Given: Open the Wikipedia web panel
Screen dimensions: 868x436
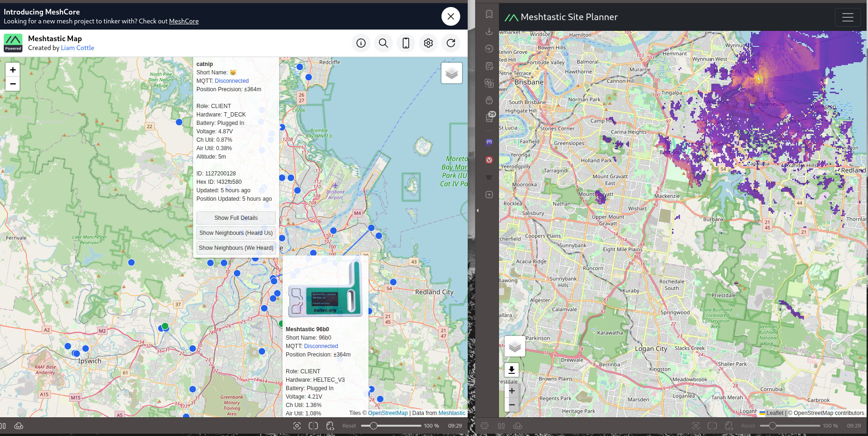Looking at the screenshot, I should click(489, 177).
